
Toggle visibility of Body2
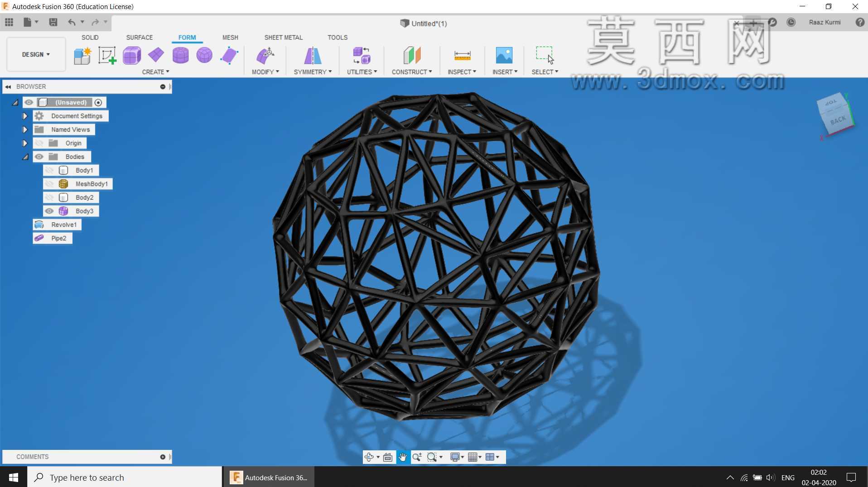point(49,197)
